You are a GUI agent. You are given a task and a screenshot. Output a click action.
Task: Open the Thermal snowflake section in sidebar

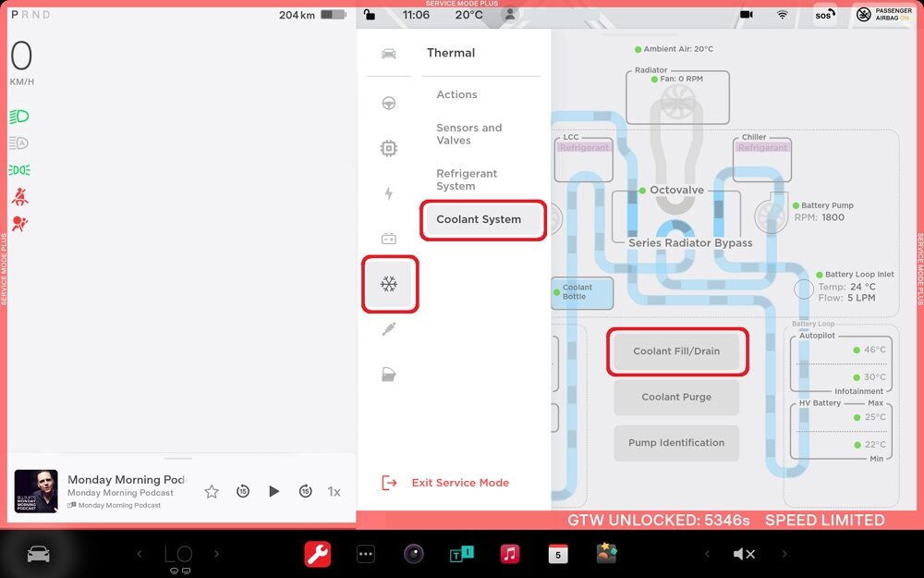[389, 285]
